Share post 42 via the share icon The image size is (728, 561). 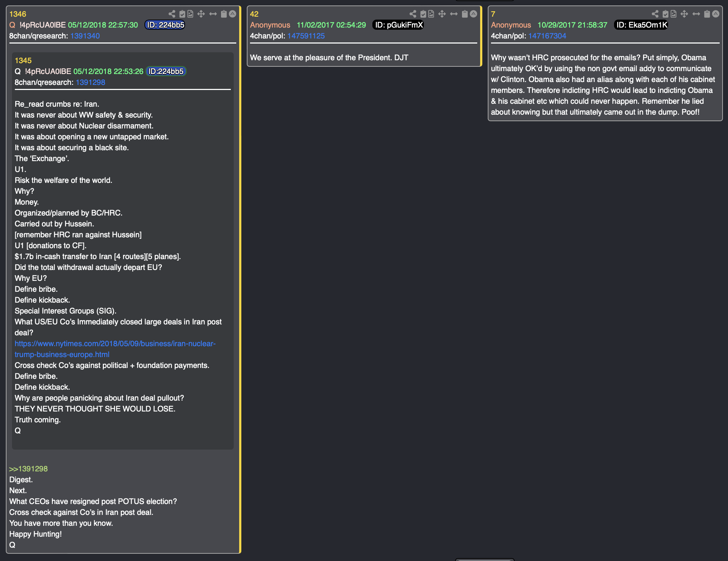(413, 14)
